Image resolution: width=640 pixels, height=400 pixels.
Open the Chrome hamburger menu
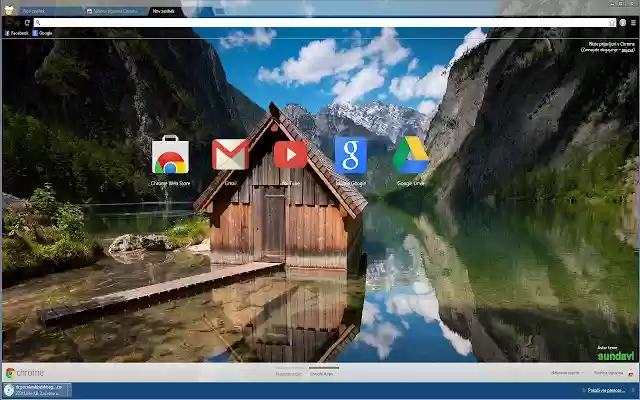633,23
